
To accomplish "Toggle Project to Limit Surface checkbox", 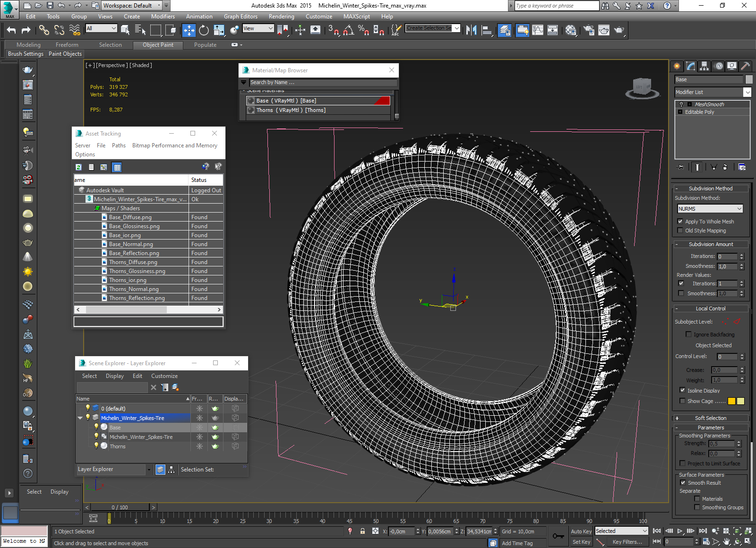I will coord(682,463).
